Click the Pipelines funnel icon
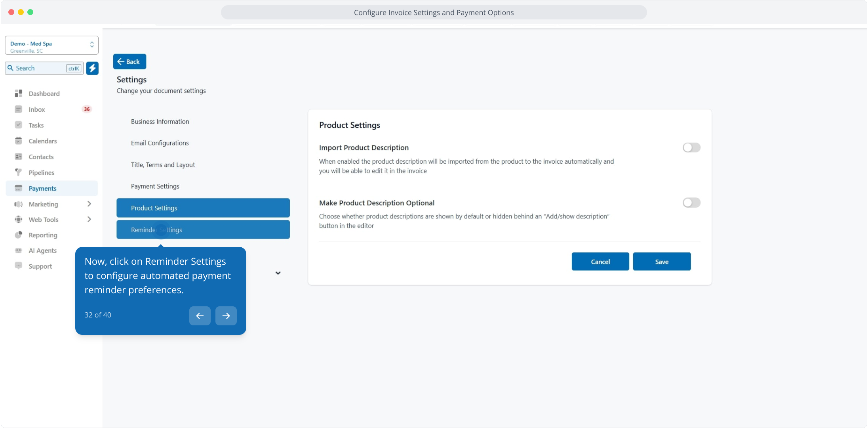The width and height of the screenshot is (868, 428). 18,172
